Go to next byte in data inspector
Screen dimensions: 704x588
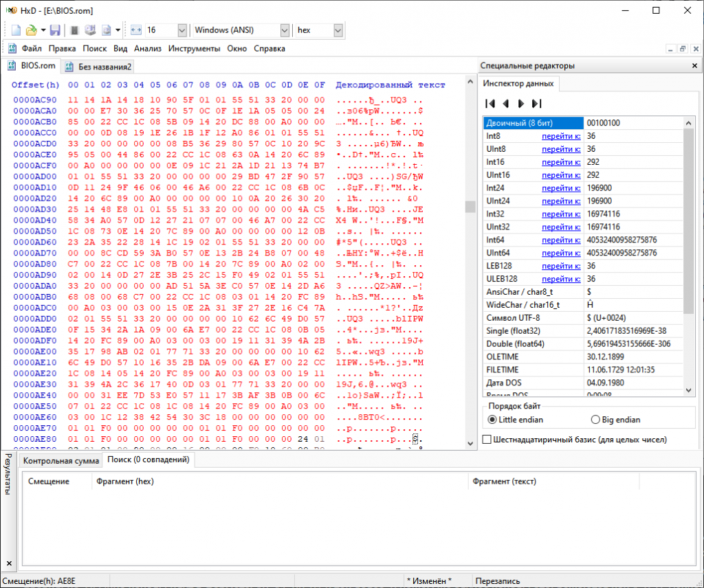[x=521, y=104]
